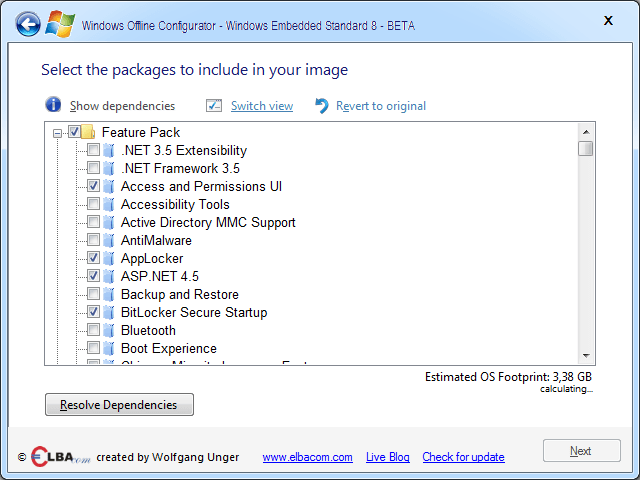Click the package icon for AppLocker
The width and height of the screenshot is (640, 480).
click(x=109, y=258)
